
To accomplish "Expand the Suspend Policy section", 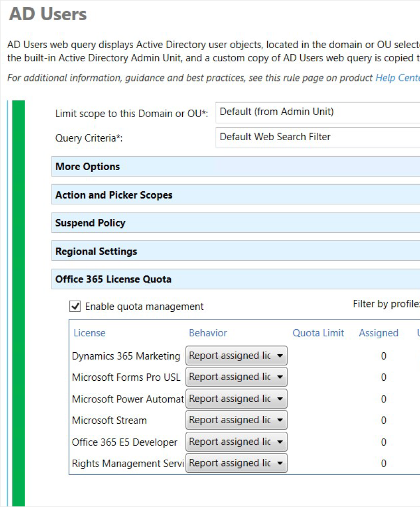I will click(x=236, y=223).
